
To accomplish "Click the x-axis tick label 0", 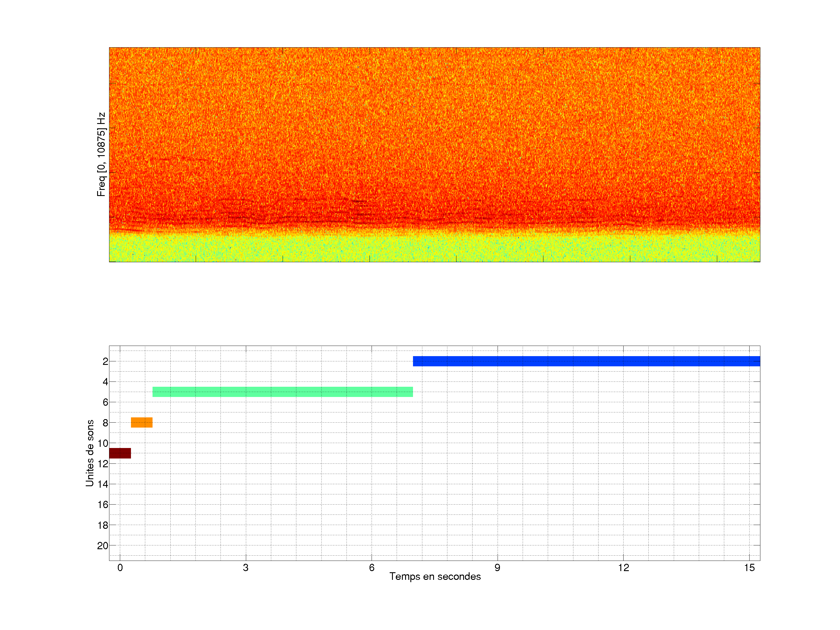I will click(120, 568).
